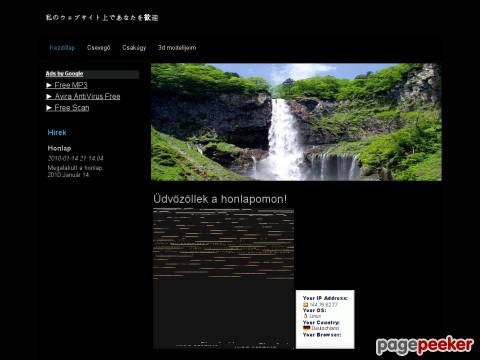Click the Hírek sidebar heading
480x360 pixels.
[57, 133]
